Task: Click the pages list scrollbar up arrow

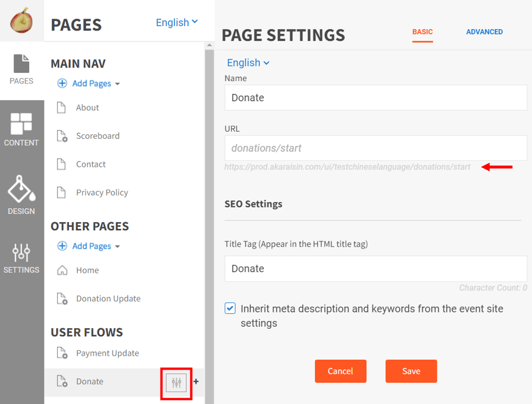Action: [x=209, y=45]
